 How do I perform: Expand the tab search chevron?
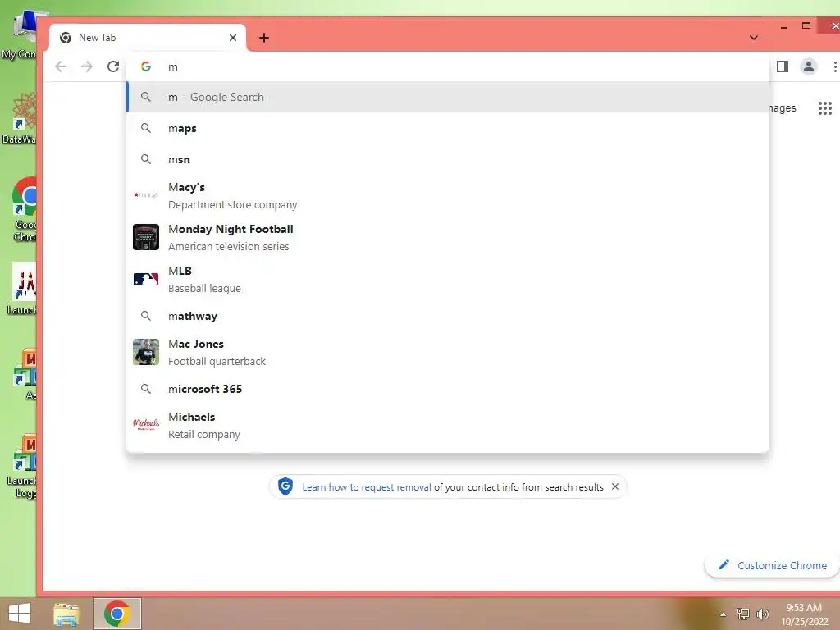pos(754,38)
